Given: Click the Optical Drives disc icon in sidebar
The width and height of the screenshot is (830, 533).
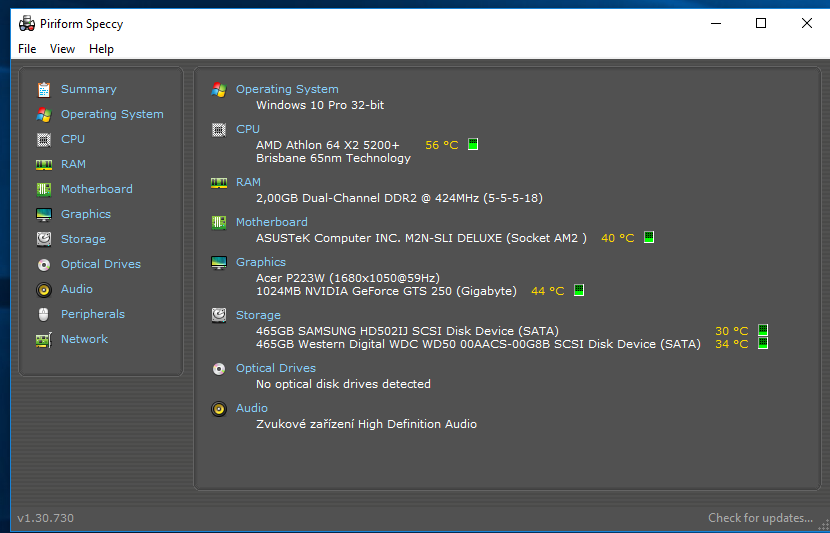Looking at the screenshot, I should [43, 264].
